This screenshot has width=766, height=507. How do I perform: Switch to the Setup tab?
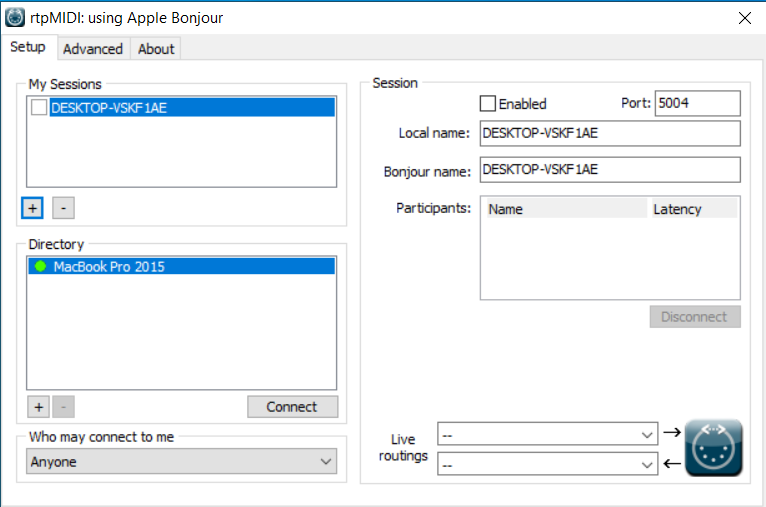click(28, 47)
